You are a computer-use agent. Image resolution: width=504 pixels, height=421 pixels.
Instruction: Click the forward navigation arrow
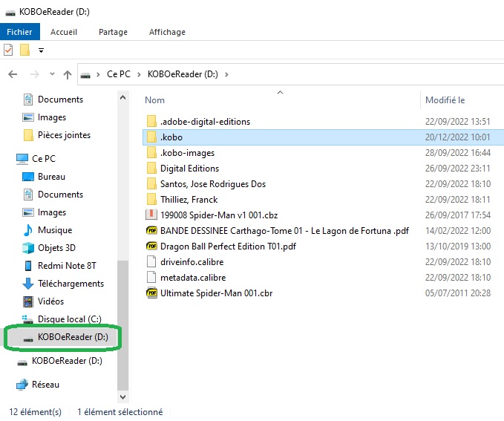pos(34,74)
